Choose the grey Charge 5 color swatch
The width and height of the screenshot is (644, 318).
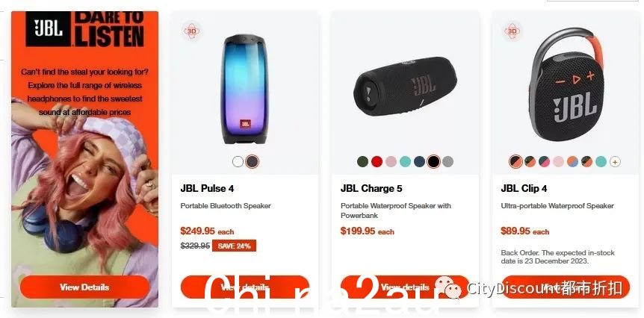448,162
